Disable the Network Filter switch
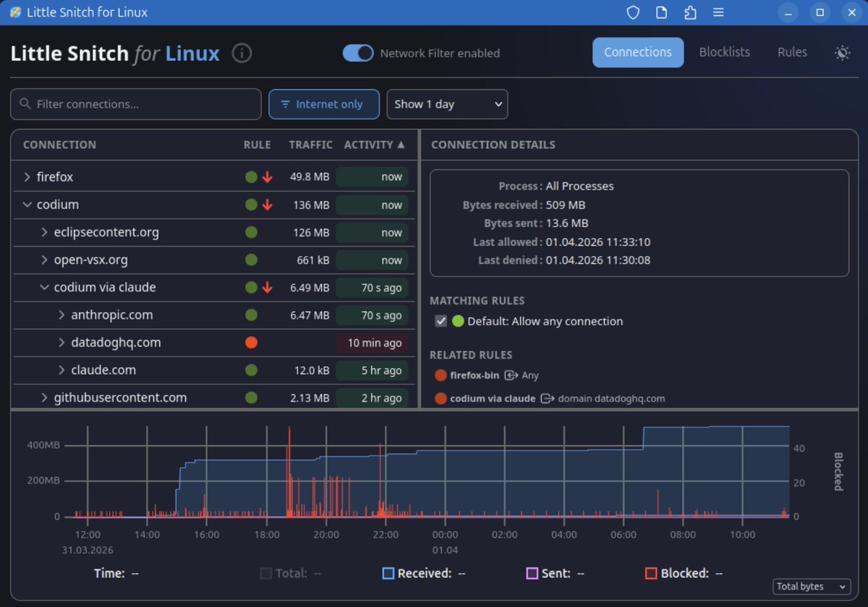Screen dimensions: 868x607 click(x=358, y=53)
